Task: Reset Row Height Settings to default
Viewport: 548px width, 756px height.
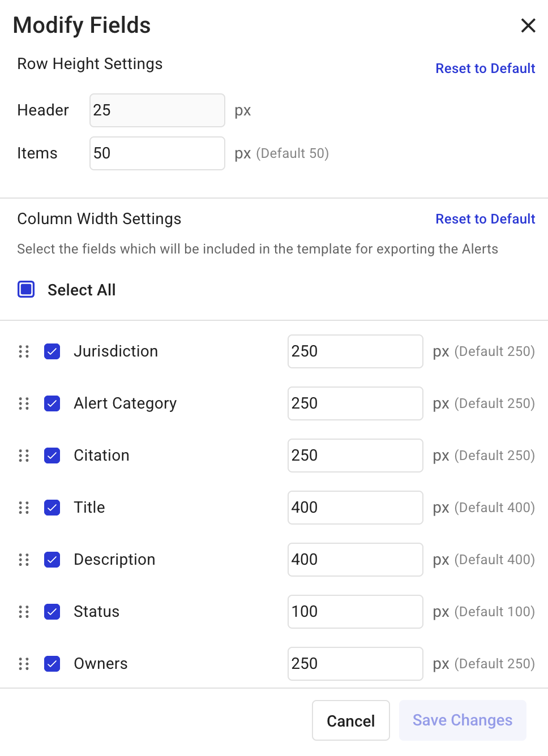Action: point(485,68)
